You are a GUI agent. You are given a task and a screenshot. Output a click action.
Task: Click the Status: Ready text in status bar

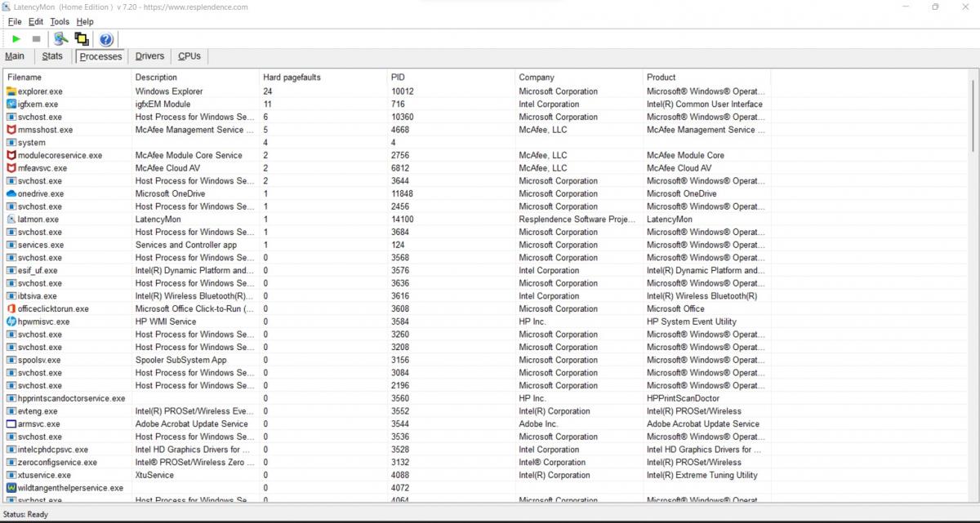point(26,515)
